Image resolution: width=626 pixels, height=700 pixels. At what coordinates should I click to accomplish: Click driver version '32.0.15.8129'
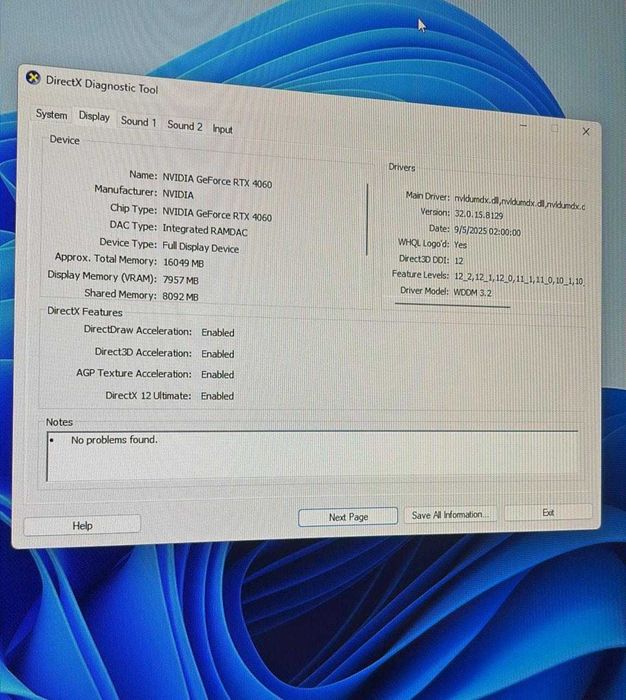tap(479, 214)
